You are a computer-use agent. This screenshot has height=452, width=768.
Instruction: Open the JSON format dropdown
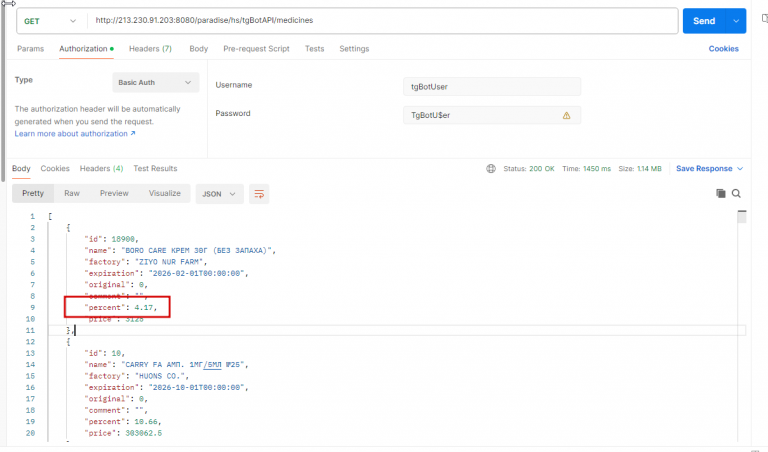click(219, 194)
